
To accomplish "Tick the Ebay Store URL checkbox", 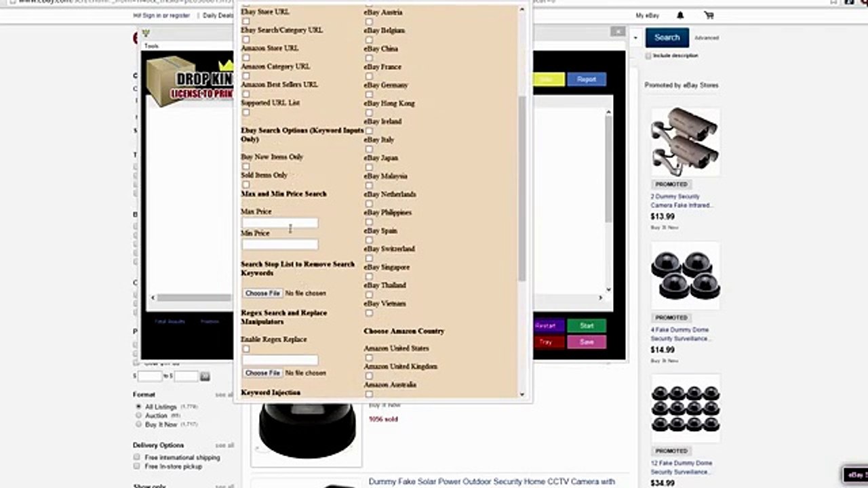I will 245,22.
